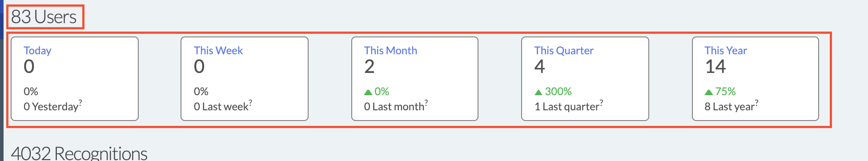Click the 75% yearly change value
868x161 pixels.
[725, 92]
